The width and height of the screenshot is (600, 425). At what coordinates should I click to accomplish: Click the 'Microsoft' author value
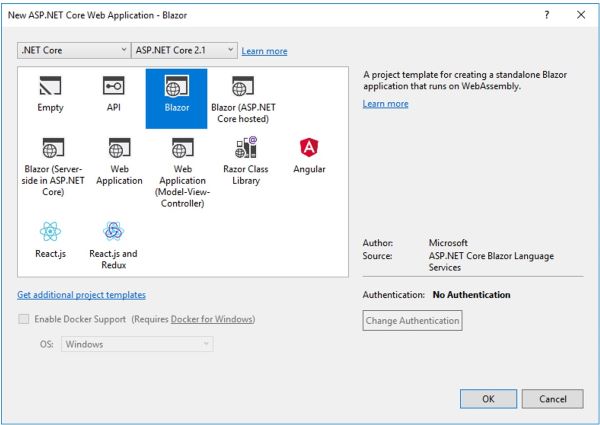coord(448,243)
